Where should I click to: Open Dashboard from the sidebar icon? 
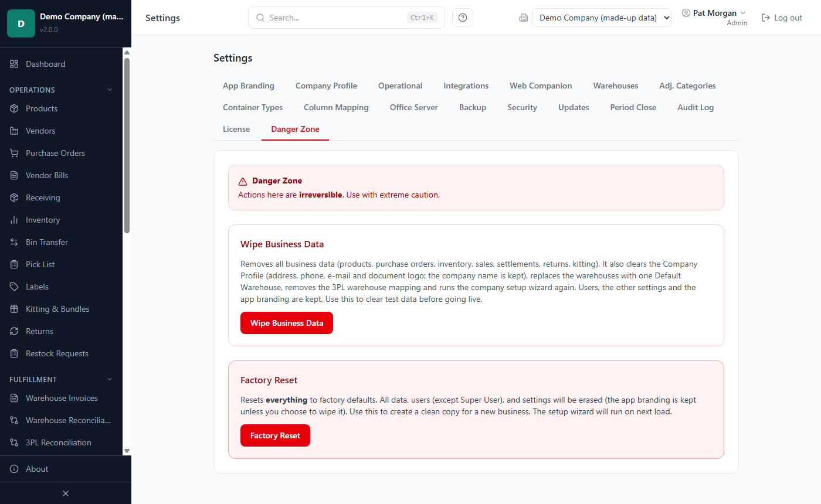(14, 64)
